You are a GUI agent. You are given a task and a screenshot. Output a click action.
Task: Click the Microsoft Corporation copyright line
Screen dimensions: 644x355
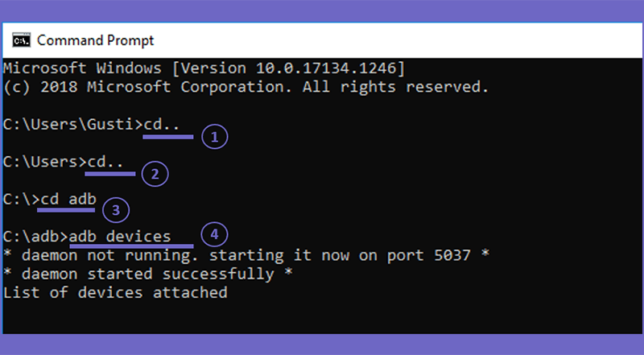point(246,87)
